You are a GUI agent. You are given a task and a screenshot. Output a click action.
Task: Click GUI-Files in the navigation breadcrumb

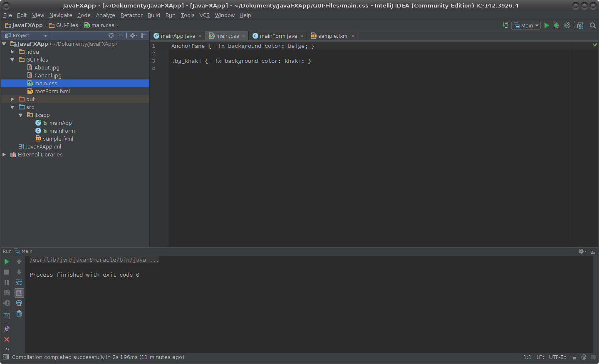pyautogui.click(x=64, y=25)
